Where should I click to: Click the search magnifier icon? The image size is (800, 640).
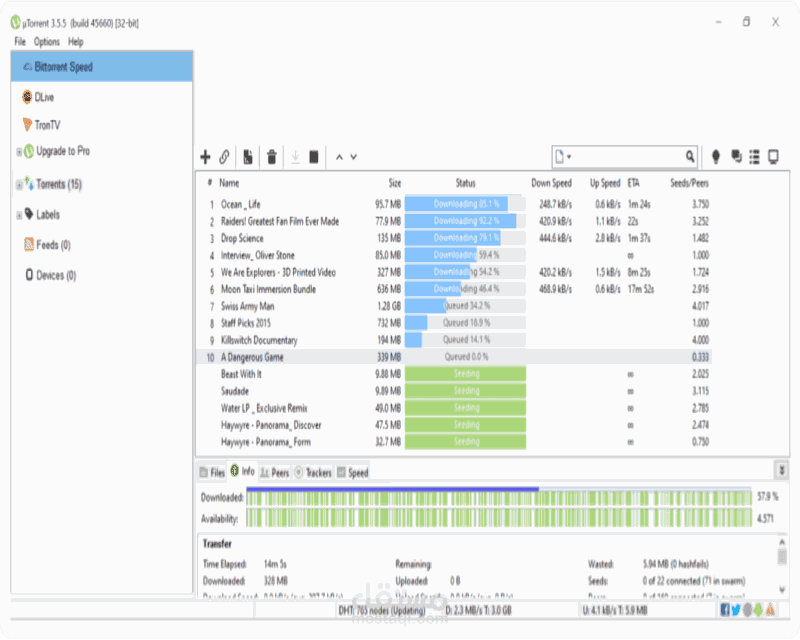pos(690,157)
